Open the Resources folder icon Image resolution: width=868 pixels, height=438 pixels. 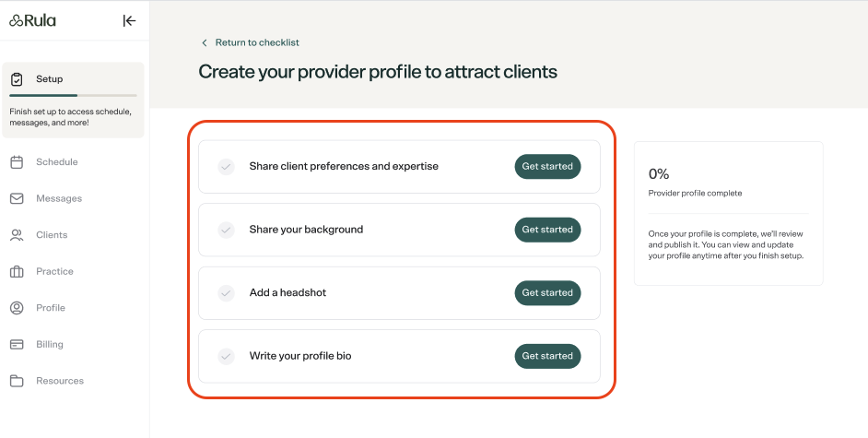[x=18, y=381]
